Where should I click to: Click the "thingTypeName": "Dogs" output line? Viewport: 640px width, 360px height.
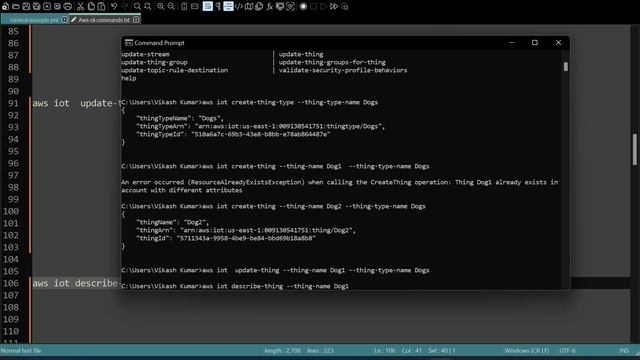[180, 118]
